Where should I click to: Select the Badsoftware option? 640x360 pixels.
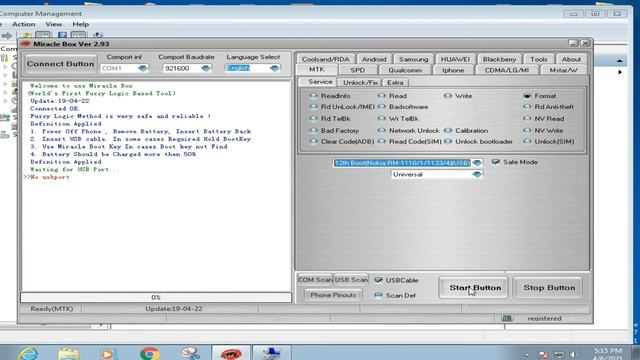tap(403, 107)
